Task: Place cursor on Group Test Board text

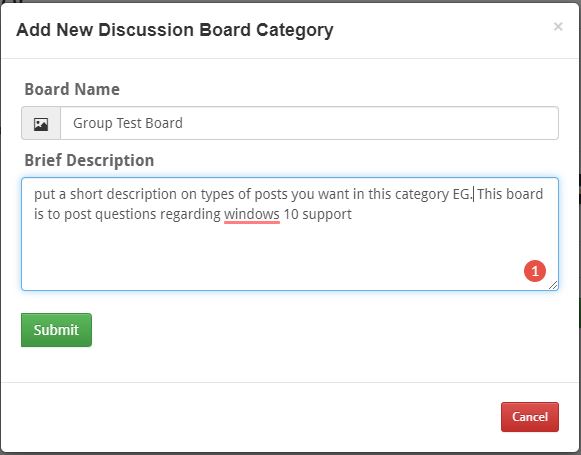Action: click(128, 123)
